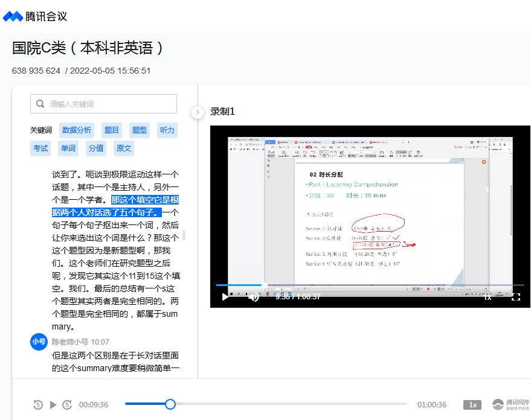Play the video in the player
Viewport: 531px width, 420px height.
click(x=225, y=296)
